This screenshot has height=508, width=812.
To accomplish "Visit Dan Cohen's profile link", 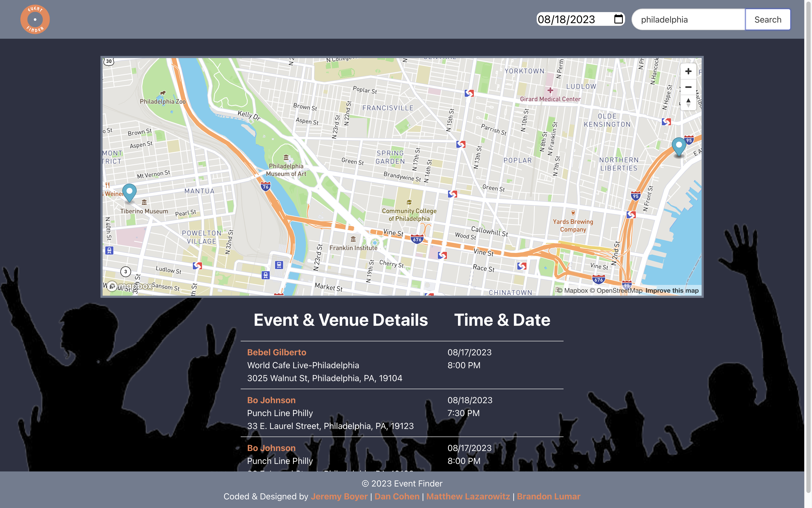I will click(397, 496).
